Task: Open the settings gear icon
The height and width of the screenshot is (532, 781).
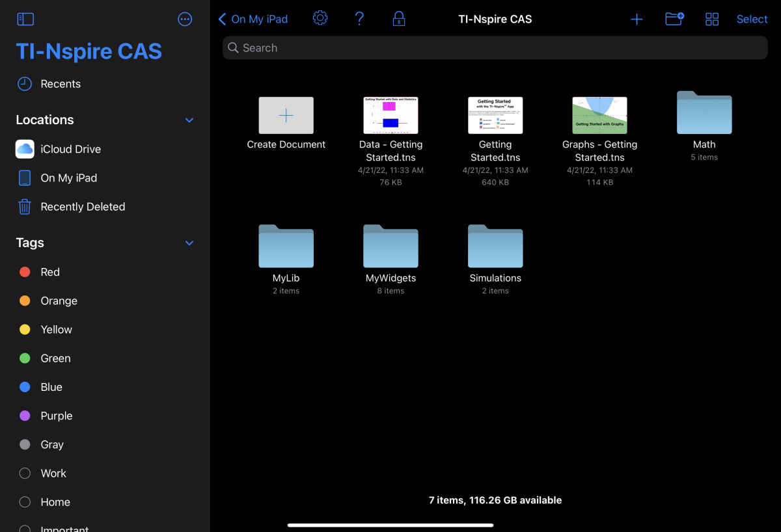Action: [x=320, y=18]
